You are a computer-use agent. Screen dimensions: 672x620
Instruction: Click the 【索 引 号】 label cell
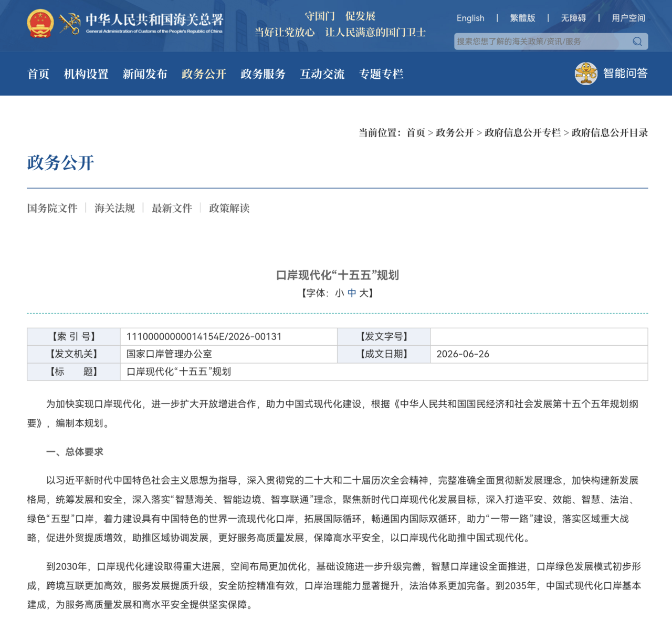[x=74, y=337]
